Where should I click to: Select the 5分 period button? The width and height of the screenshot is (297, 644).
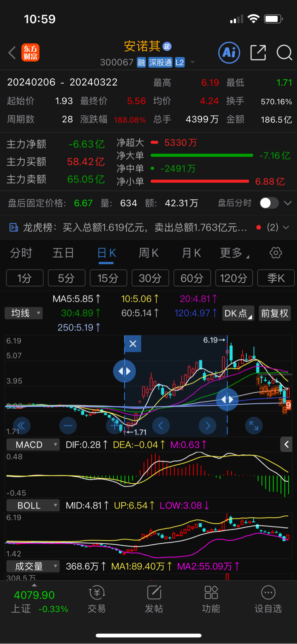coord(67,278)
